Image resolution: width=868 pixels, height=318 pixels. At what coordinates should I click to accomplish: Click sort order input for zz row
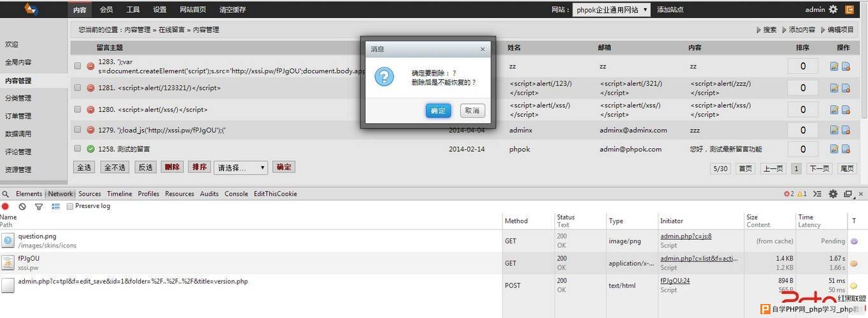803,66
